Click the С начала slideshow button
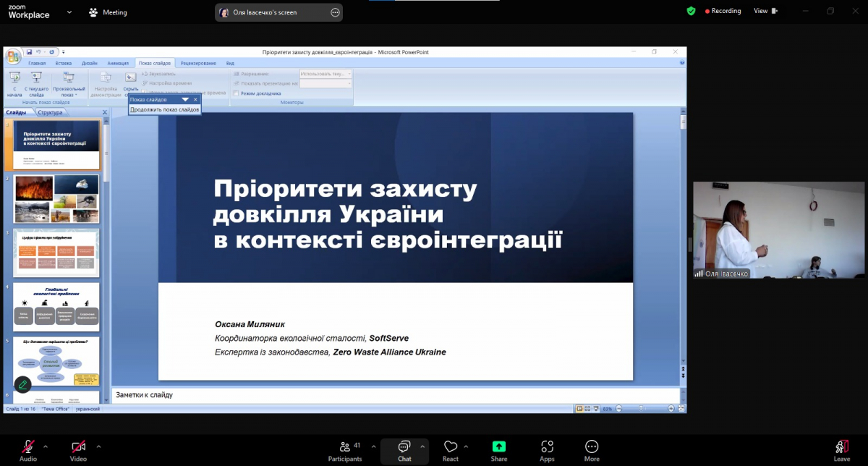Image resolution: width=868 pixels, height=466 pixels. point(14,83)
